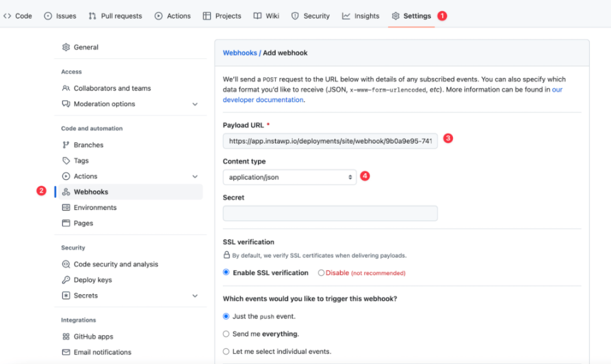The height and width of the screenshot is (364, 611).
Task: Expand the sidebar Actions chevron
Action: 195,177
